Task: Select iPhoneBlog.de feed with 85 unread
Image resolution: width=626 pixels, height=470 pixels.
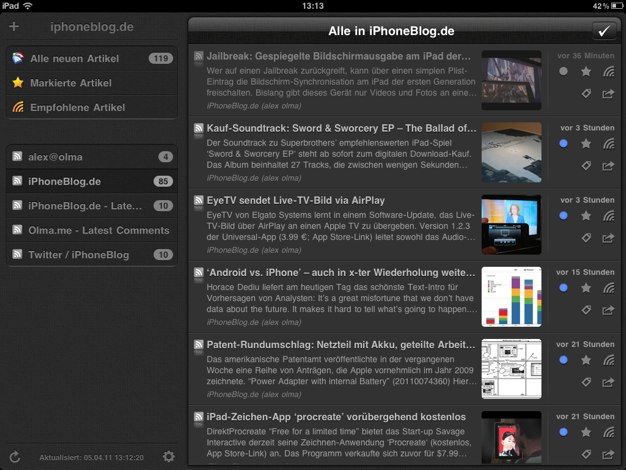Action: point(92,181)
